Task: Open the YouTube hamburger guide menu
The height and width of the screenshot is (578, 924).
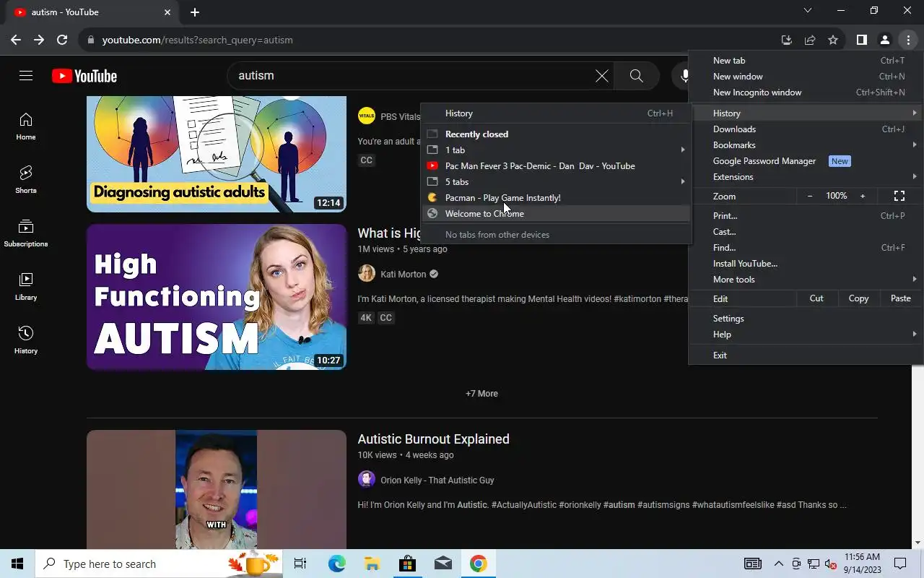Action: [26, 76]
